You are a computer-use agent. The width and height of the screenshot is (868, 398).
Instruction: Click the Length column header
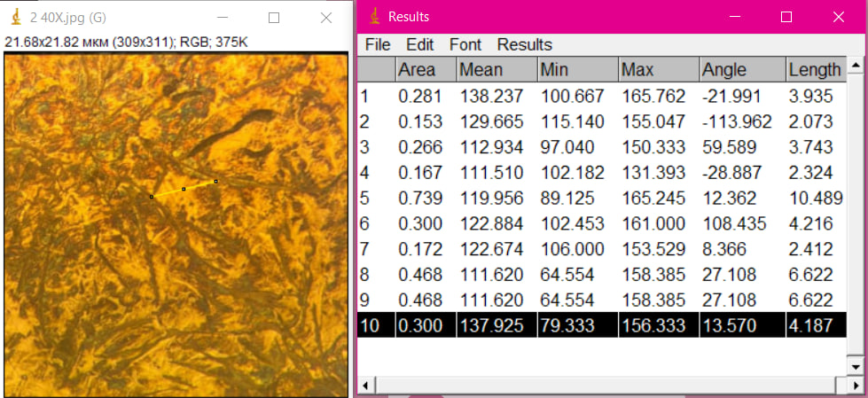click(x=816, y=69)
